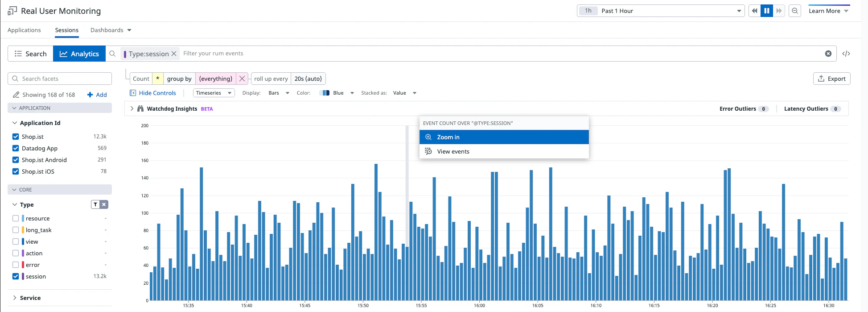Click the zoom out magnifier icon

point(795,11)
